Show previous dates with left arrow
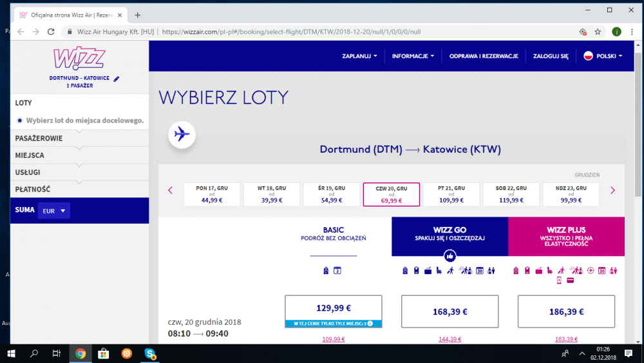644x363 pixels. tap(171, 190)
